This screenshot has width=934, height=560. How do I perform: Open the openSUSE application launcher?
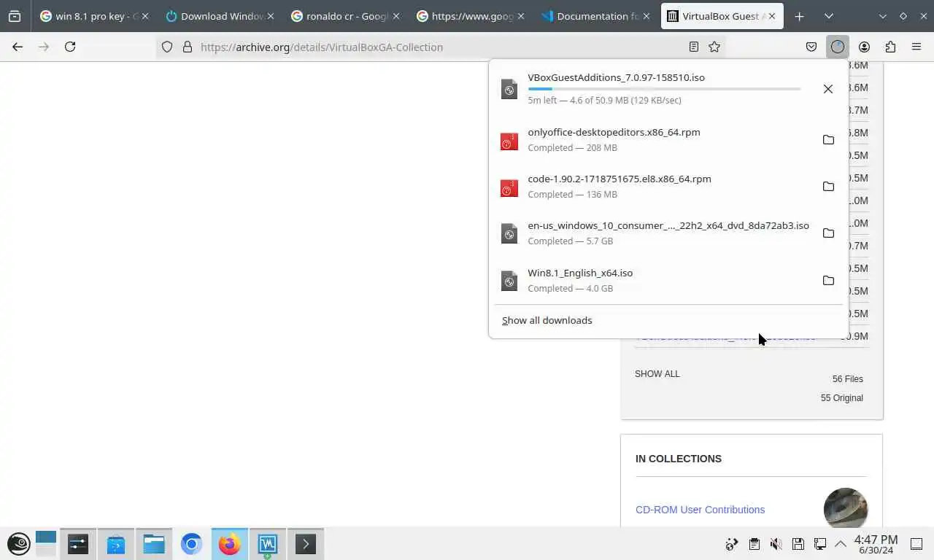coord(18,544)
